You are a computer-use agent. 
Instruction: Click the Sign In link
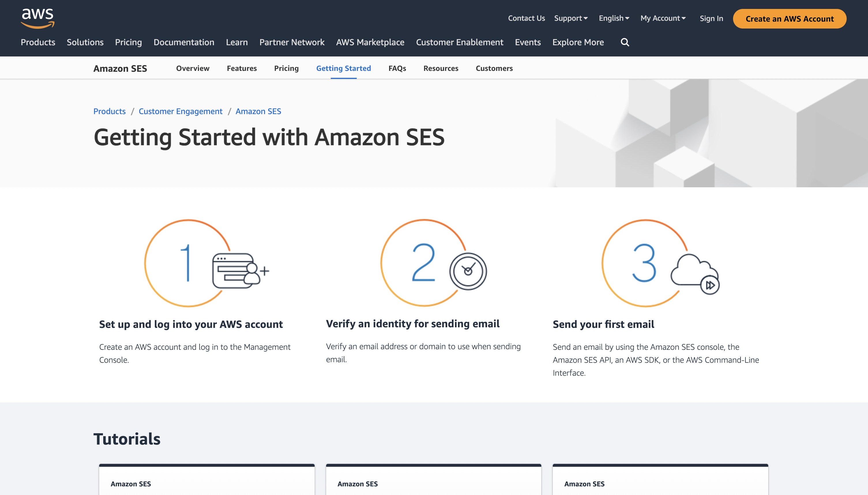tap(711, 18)
